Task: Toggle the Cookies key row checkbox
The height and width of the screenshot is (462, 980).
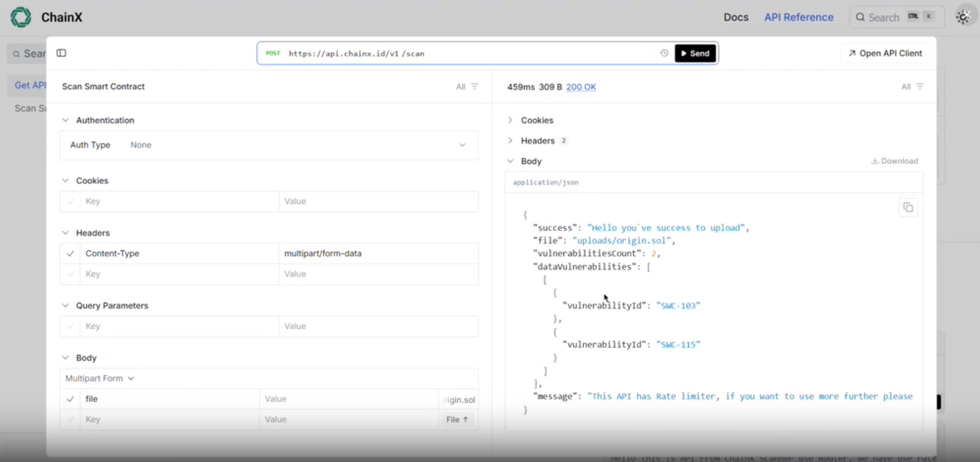Action: coord(70,201)
